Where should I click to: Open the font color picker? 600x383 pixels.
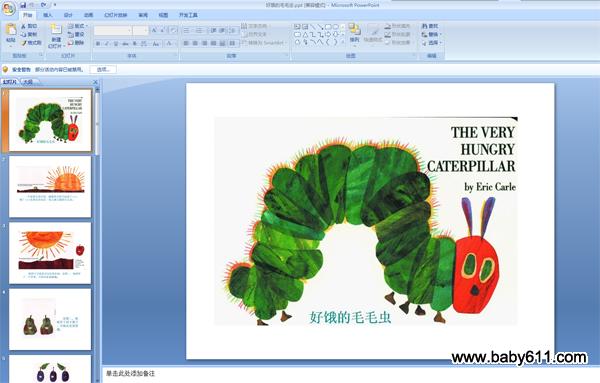click(170, 44)
